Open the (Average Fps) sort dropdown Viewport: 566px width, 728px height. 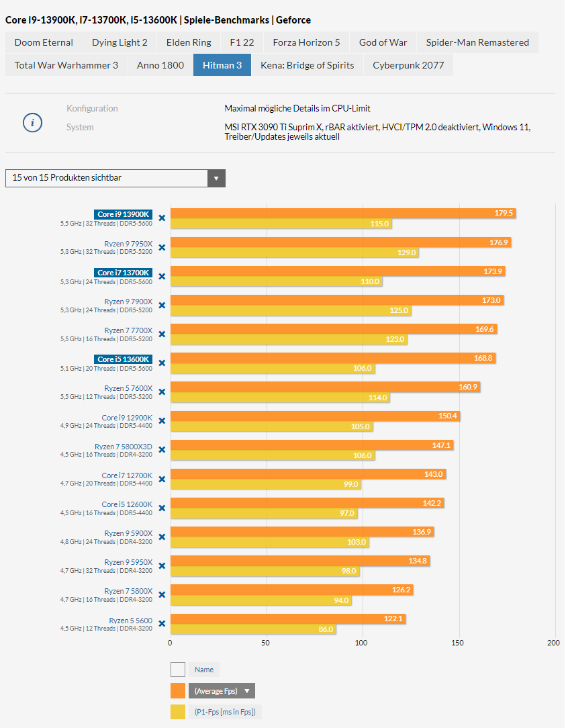[222, 691]
